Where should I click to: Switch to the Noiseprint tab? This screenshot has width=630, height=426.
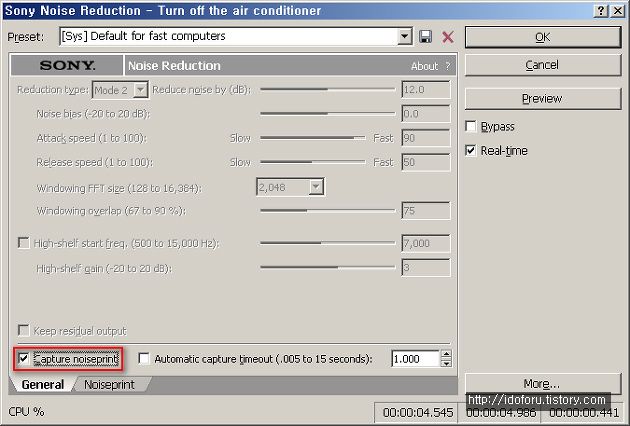(x=109, y=385)
